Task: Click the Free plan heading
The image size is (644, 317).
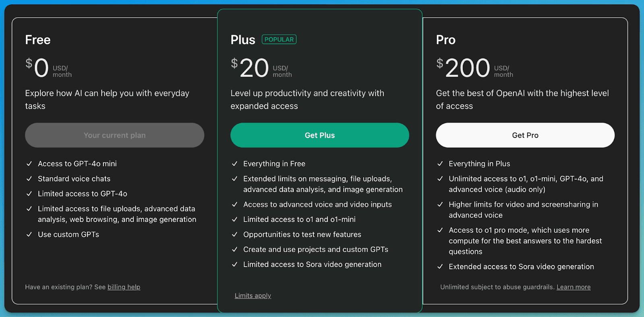Action: (x=37, y=39)
